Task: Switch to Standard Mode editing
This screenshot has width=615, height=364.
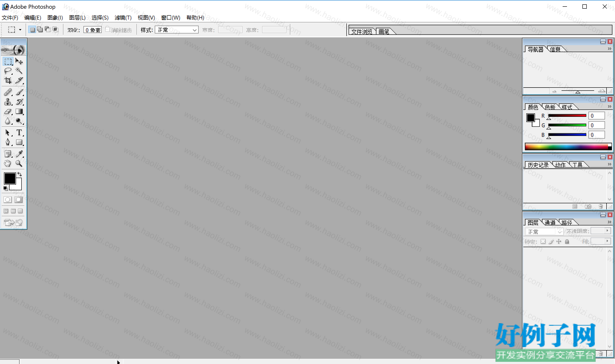Action: pyautogui.click(x=8, y=200)
